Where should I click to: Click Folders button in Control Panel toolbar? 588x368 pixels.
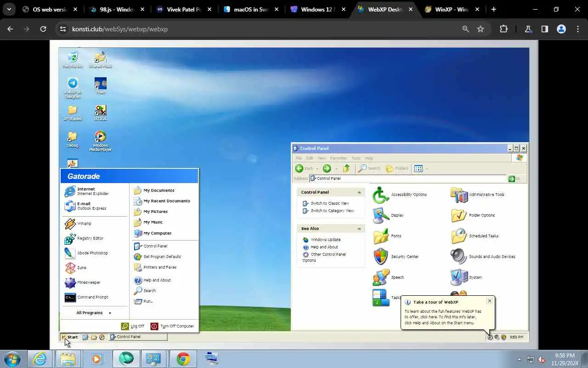[x=397, y=168]
